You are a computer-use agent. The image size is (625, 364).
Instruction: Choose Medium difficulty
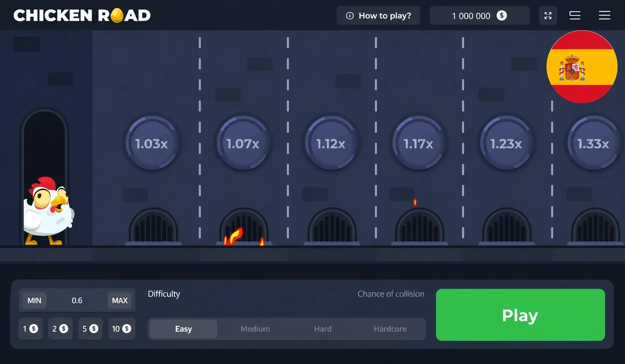[x=255, y=329]
